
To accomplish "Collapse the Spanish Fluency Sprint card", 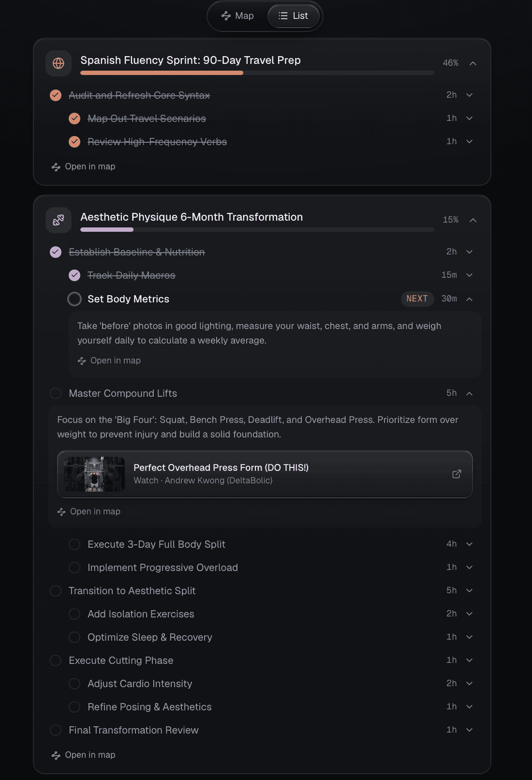I will tap(473, 63).
